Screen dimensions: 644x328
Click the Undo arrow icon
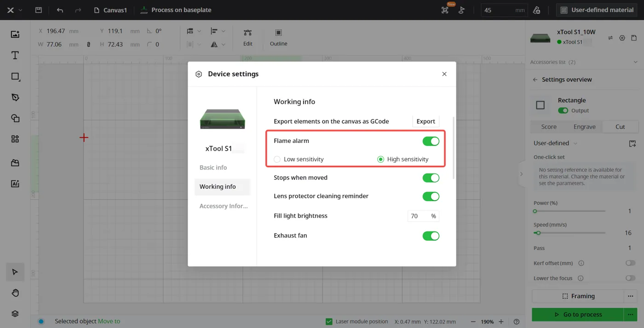point(60,10)
